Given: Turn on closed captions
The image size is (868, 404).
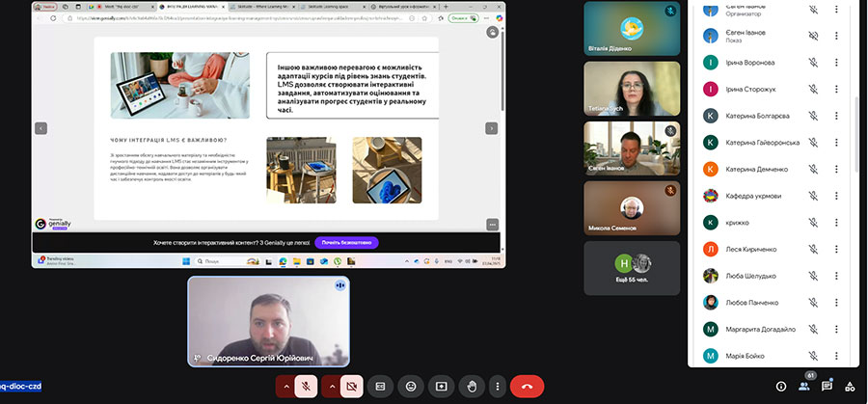Looking at the screenshot, I should [380, 387].
